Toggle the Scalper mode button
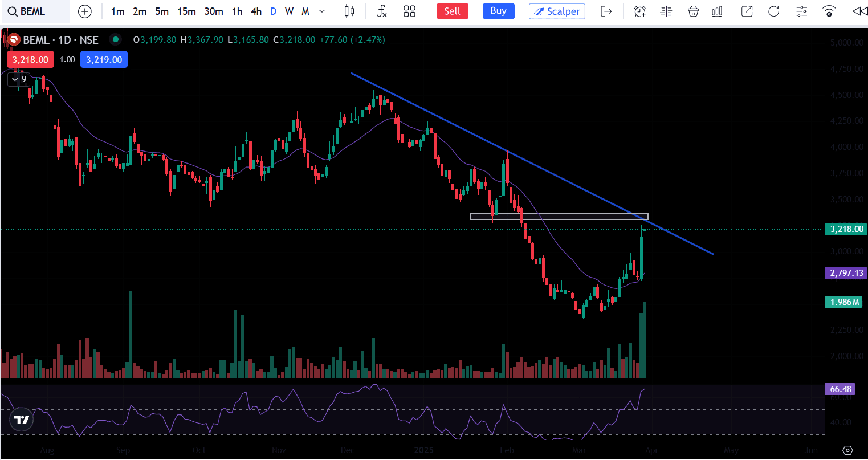Image resolution: width=868 pixels, height=460 pixels. click(x=557, y=11)
